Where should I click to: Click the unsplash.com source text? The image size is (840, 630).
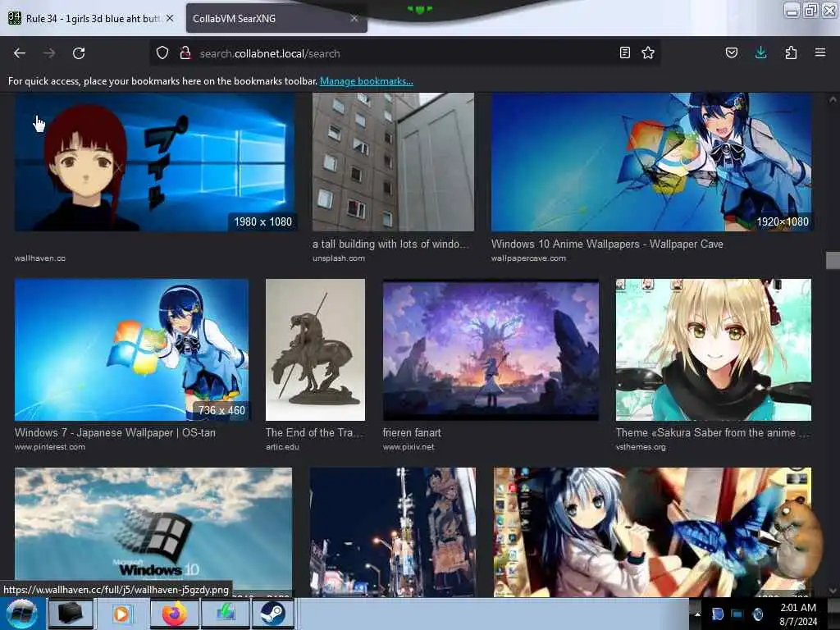coord(339,258)
